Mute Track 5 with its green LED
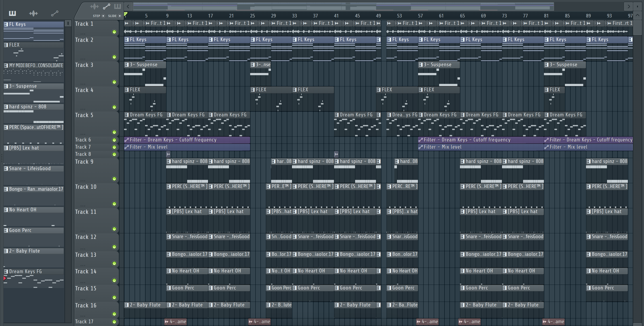 (114, 132)
